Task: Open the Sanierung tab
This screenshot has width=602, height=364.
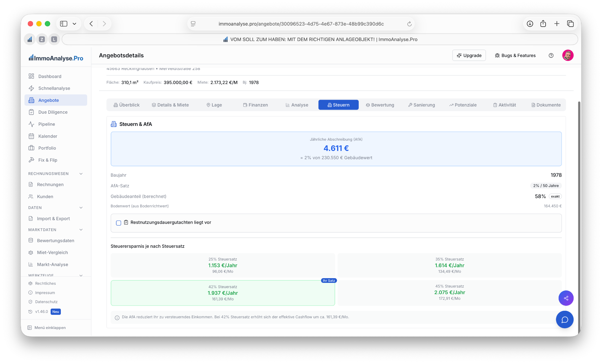Action: tap(422, 105)
